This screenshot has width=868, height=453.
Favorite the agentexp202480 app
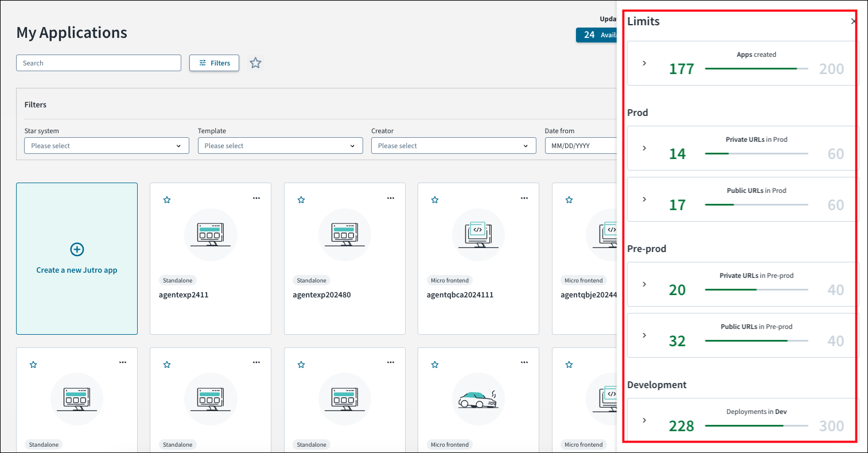(x=301, y=200)
